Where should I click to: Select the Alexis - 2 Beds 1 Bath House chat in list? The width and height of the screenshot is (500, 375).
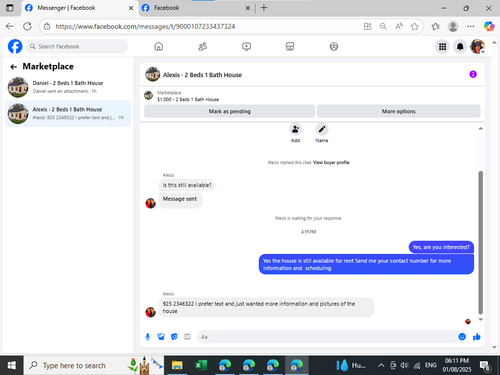[68, 114]
